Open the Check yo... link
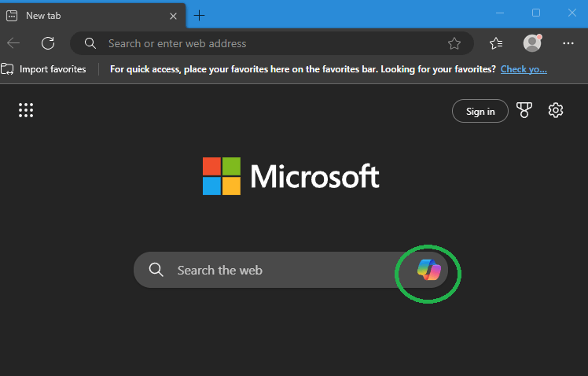This screenshot has height=376, width=588. tap(524, 69)
